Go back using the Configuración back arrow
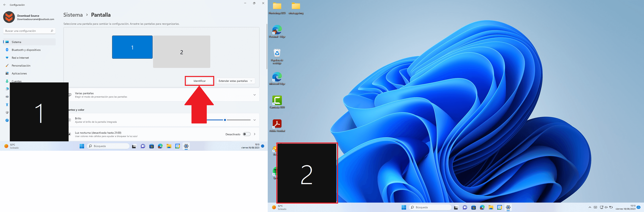Image resolution: width=644 pixels, height=212 pixels. point(5,5)
